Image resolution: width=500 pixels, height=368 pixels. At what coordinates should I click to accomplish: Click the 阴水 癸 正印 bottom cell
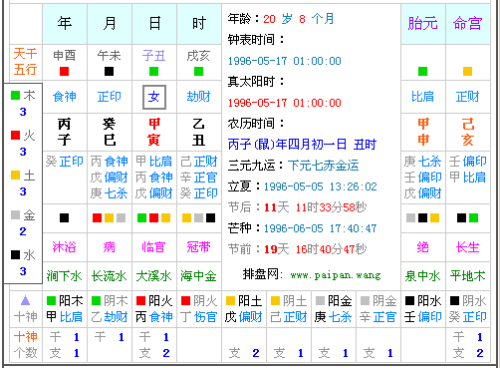(468, 309)
